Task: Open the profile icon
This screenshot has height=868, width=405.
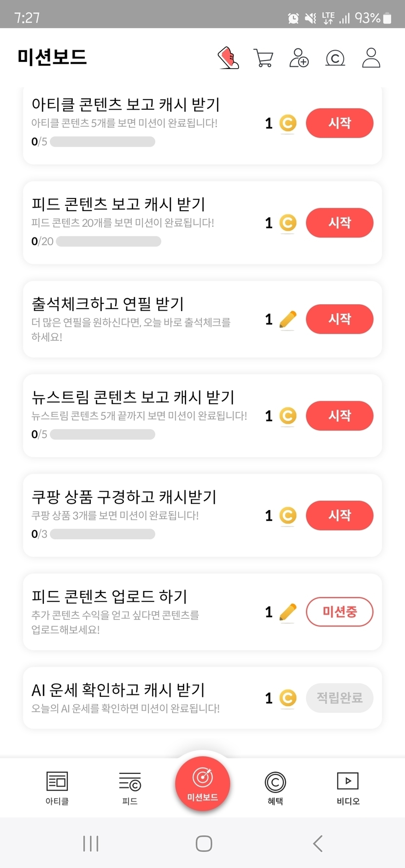Action: point(371,58)
